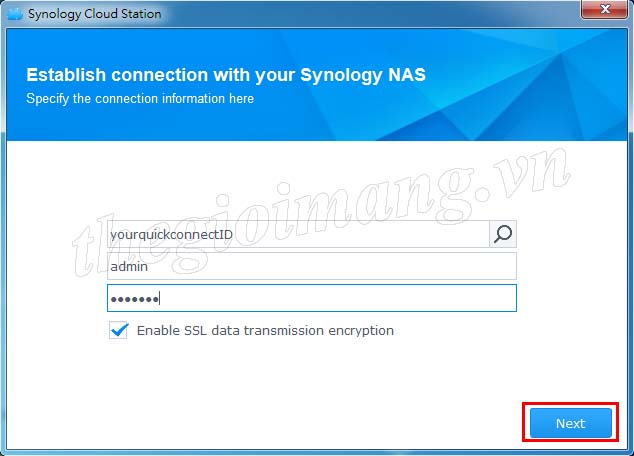The height and width of the screenshot is (456, 634).
Task: Click the word 'NAS' in the banner heading
Action: pyautogui.click(x=407, y=75)
